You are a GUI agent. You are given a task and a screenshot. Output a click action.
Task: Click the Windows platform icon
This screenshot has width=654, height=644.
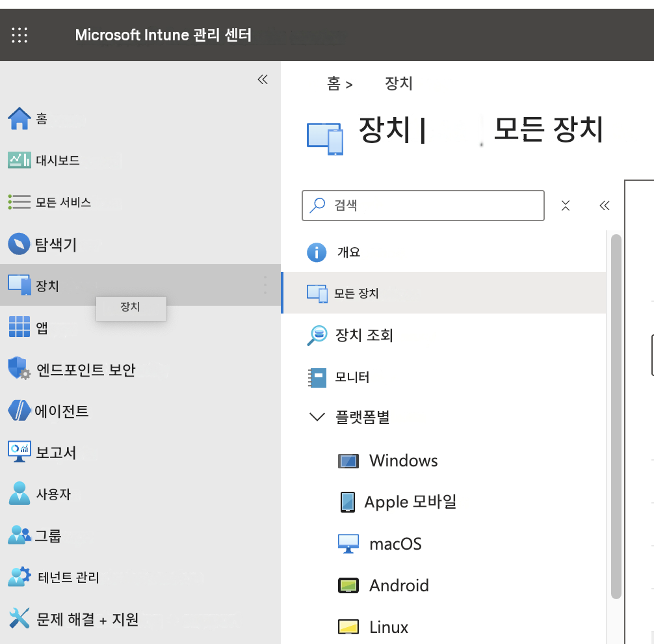[348, 461]
